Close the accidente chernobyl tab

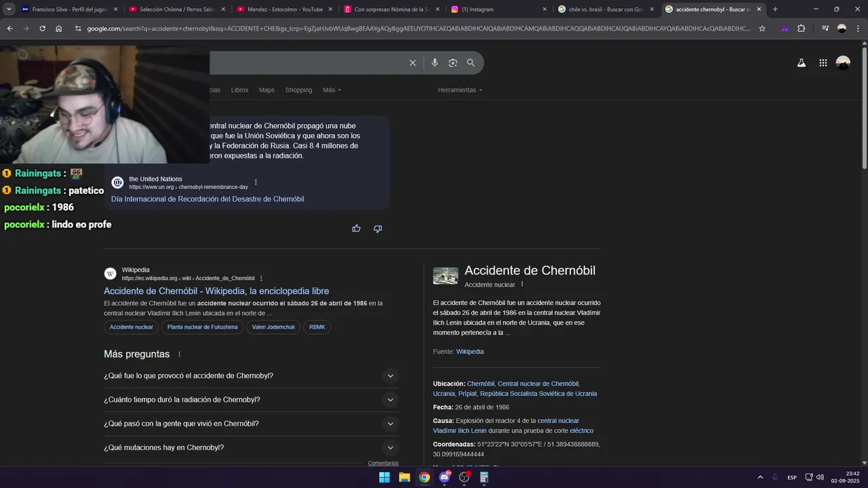(x=759, y=9)
